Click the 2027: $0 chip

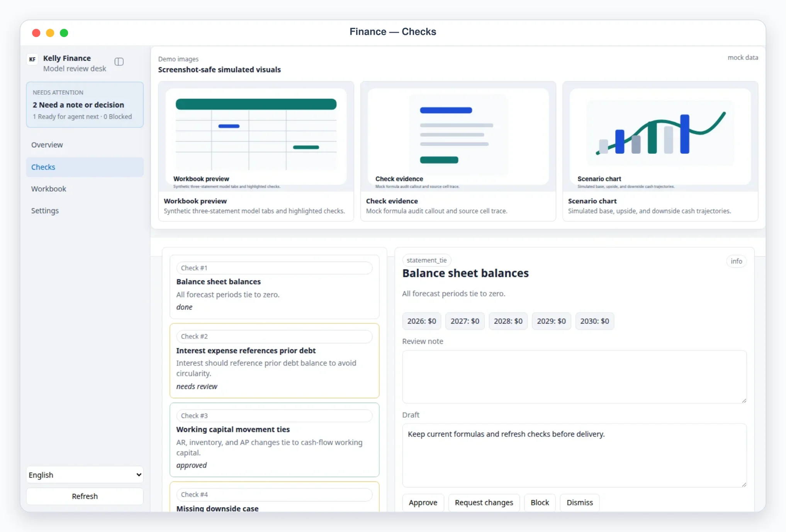[x=465, y=321]
